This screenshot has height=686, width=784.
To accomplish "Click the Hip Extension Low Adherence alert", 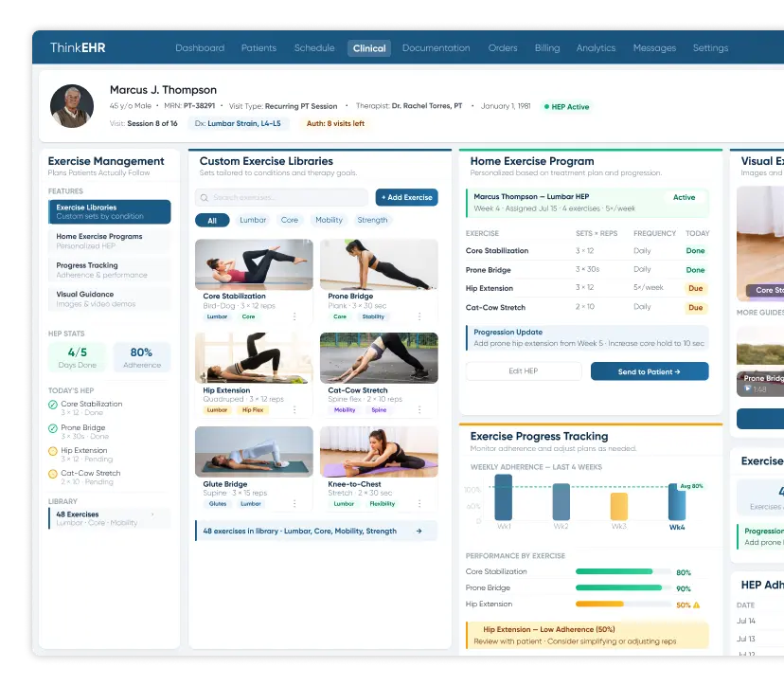I will click(x=587, y=635).
